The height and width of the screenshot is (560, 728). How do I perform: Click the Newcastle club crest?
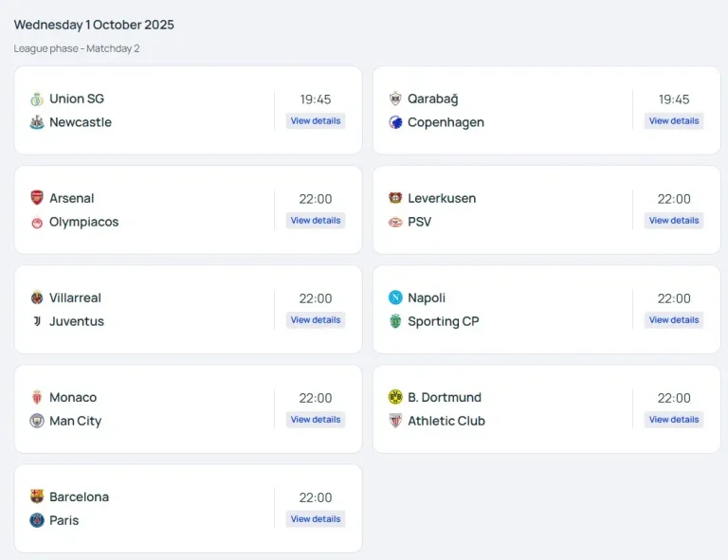(37, 122)
